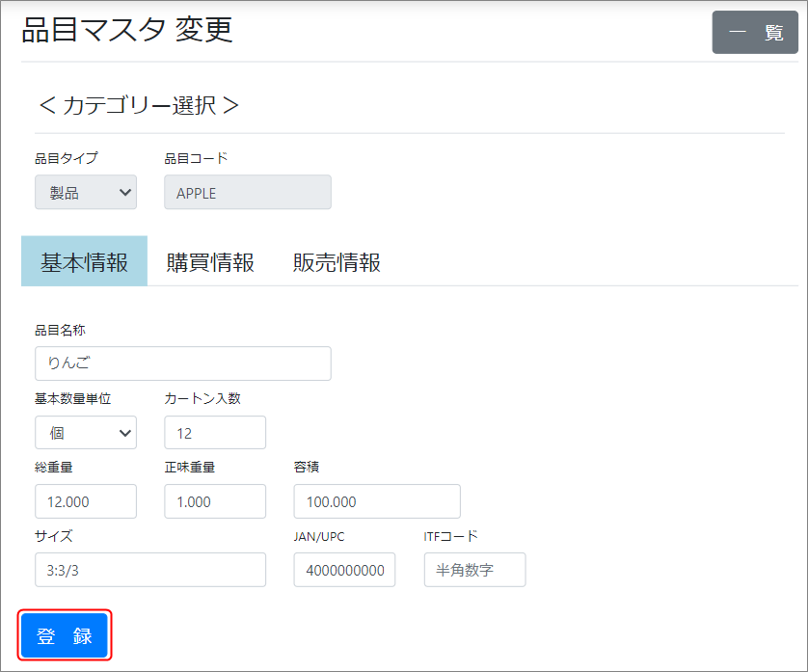Click the サイズ text field
808x672 pixels.
click(150, 570)
